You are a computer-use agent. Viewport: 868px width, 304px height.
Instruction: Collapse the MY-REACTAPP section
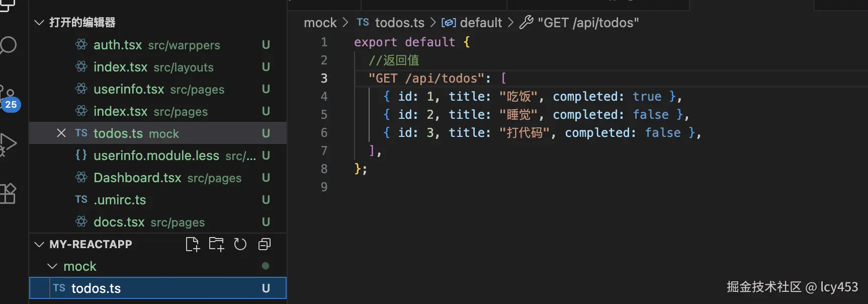39,244
